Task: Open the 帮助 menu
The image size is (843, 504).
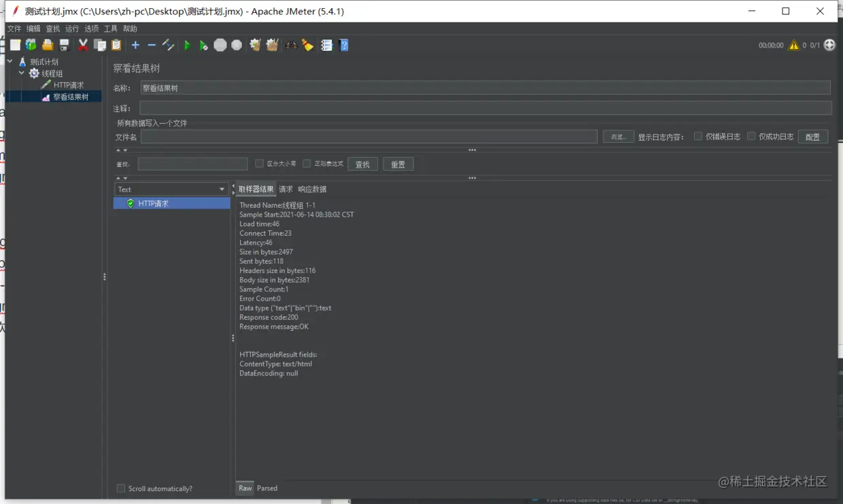Action: 131,29
